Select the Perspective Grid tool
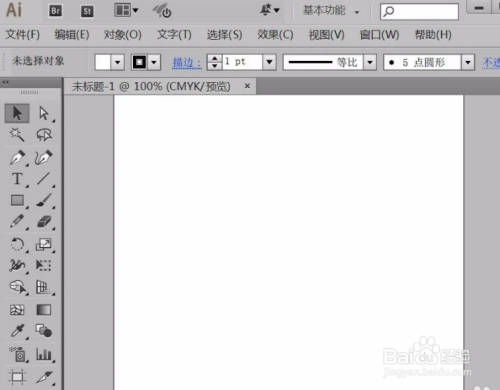The height and width of the screenshot is (390, 500). click(44, 287)
